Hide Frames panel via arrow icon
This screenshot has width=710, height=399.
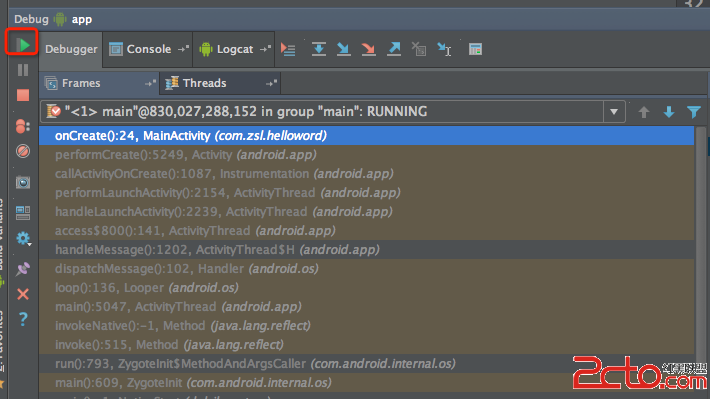[150, 83]
